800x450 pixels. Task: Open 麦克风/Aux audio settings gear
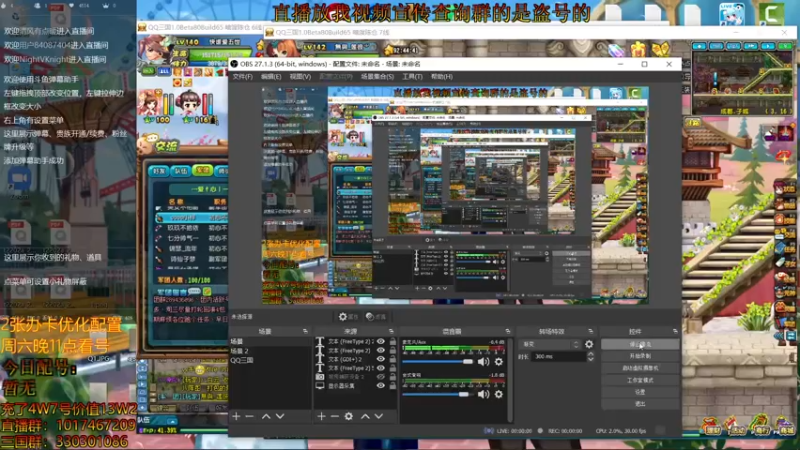(x=498, y=362)
